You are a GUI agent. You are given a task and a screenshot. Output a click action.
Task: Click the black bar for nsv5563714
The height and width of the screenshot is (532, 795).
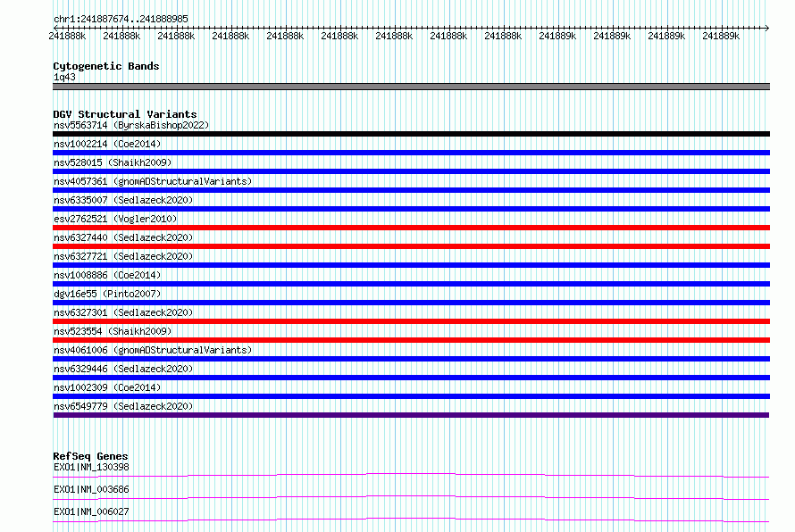(x=411, y=134)
